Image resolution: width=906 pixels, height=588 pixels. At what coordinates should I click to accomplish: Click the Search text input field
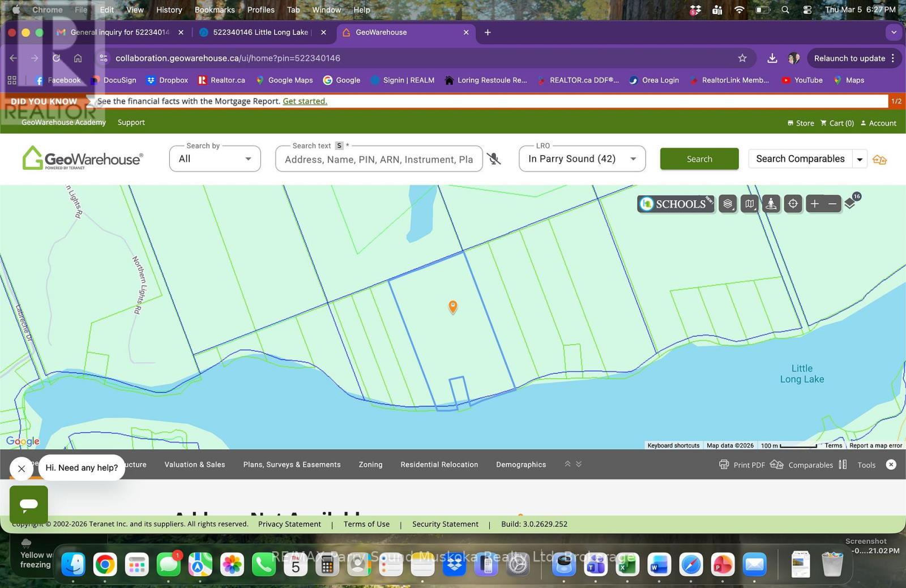pos(378,160)
